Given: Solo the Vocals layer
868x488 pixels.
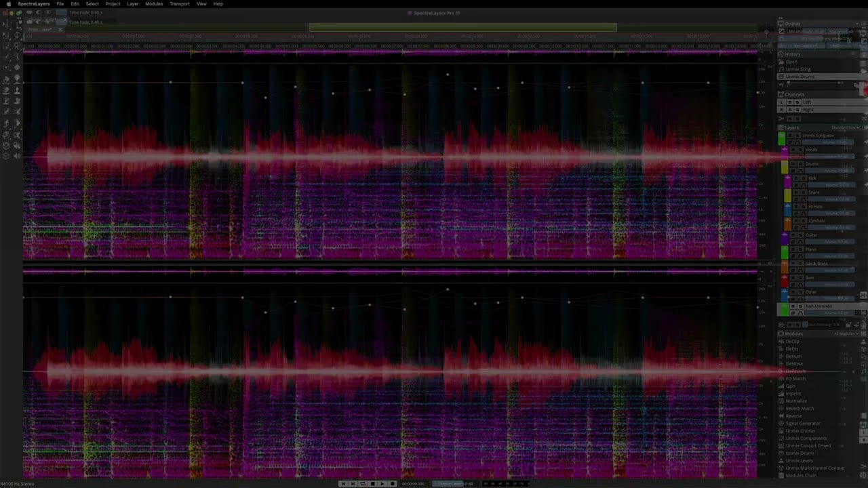Looking at the screenshot, I should (x=800, y=150).
